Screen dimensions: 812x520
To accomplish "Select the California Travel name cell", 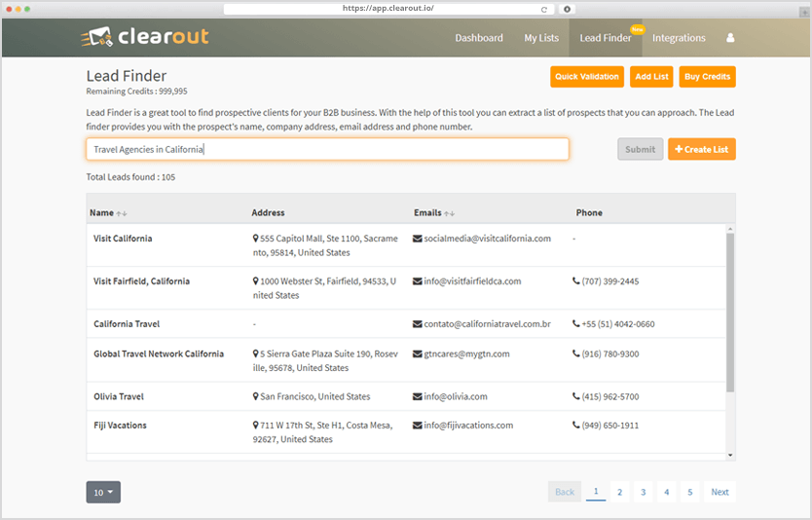I will pyautogui.click(x=127, y=324).
